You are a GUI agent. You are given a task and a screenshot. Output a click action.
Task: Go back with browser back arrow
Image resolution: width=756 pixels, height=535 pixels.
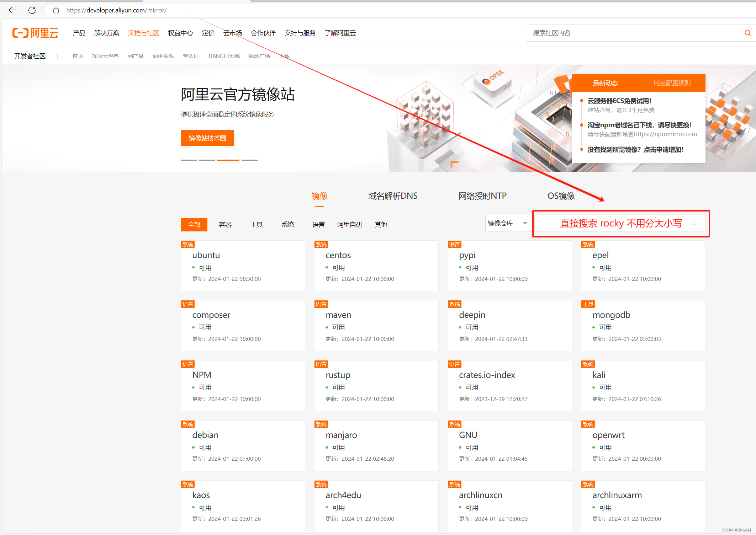(x=12, y=10)
